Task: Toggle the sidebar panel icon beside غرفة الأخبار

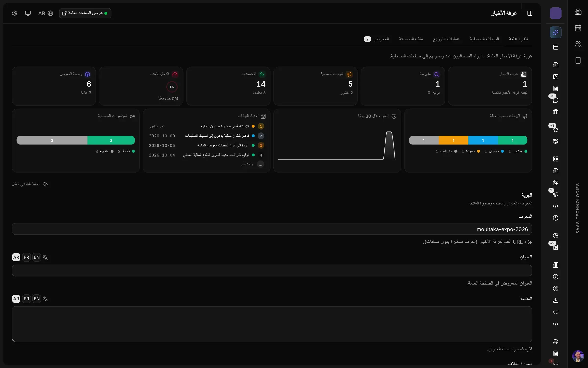Action: tap(530, 13)
